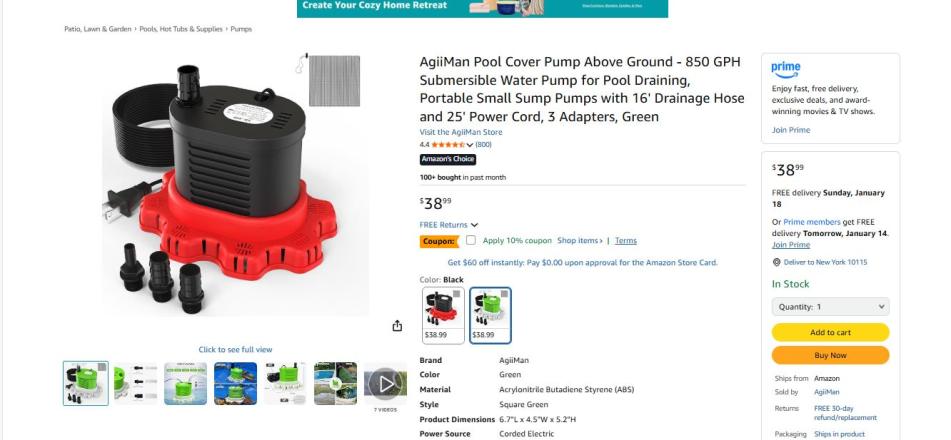Open the star rating popover chevron
This screenshot has height=440, width=951.
(x=469, y=145)
